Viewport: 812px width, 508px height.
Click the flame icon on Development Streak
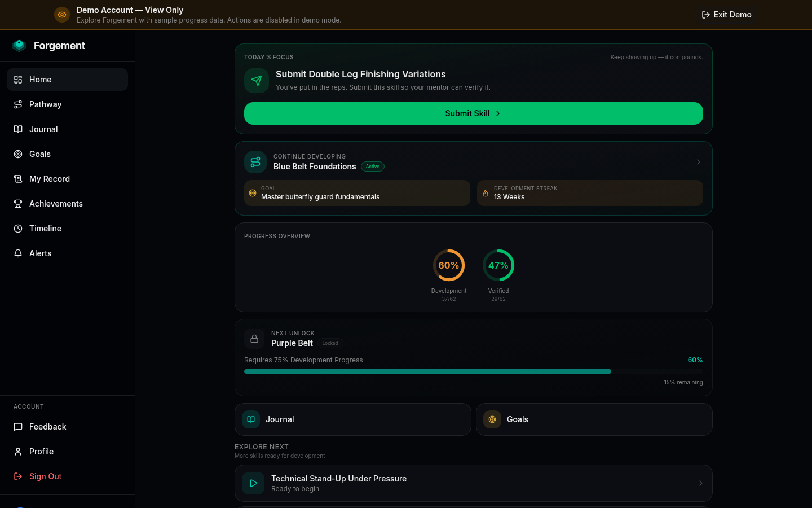tap(486, 193)
